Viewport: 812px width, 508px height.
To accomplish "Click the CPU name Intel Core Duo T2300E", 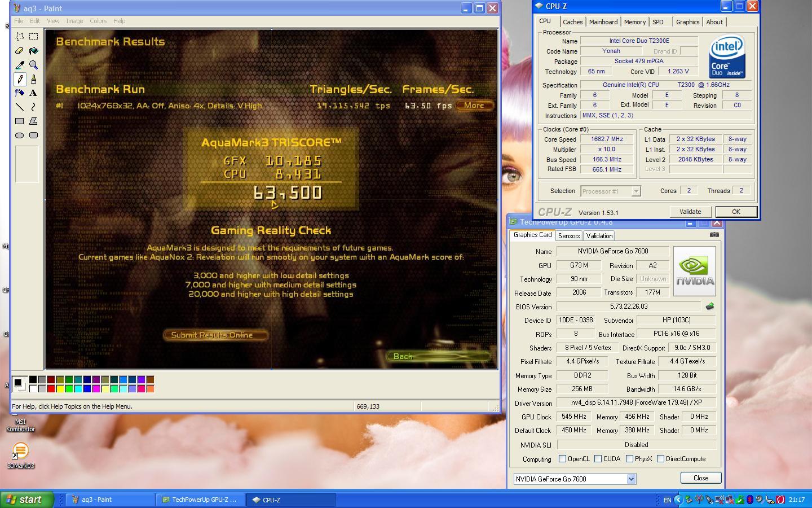I will click(639, 41).
